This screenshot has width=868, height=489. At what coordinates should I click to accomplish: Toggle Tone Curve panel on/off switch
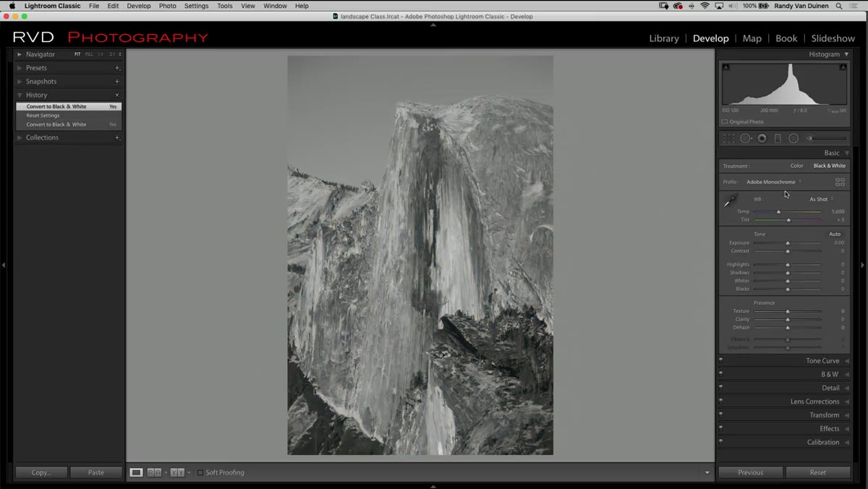pyautogui.click(x=721, y=360)
